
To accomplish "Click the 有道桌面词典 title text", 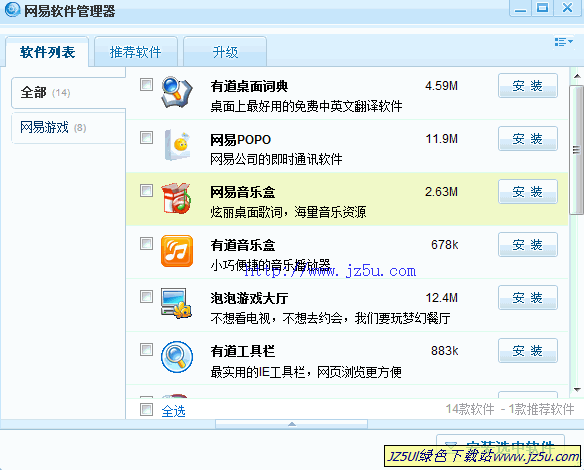I will (249, 86).
